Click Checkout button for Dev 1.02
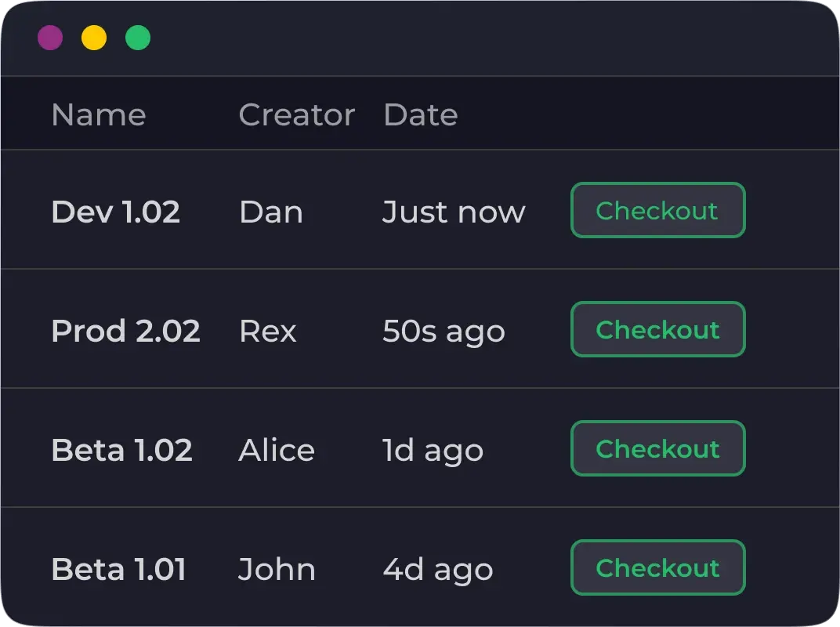840x627 pixels. tap(657, 210)
